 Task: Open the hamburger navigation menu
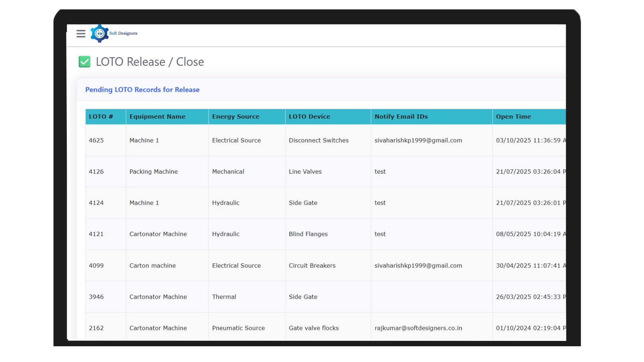pyautogui.click(x=81, y=34)
